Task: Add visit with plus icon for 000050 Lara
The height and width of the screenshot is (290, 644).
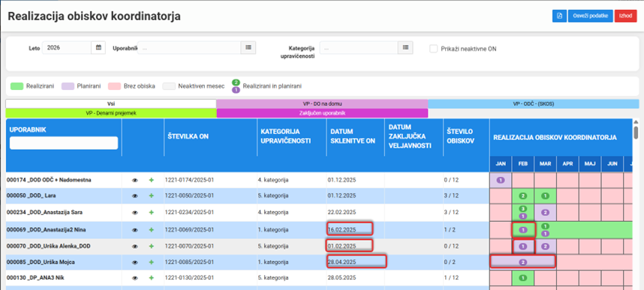Action: pyautogui.click(x=151, y=196)
